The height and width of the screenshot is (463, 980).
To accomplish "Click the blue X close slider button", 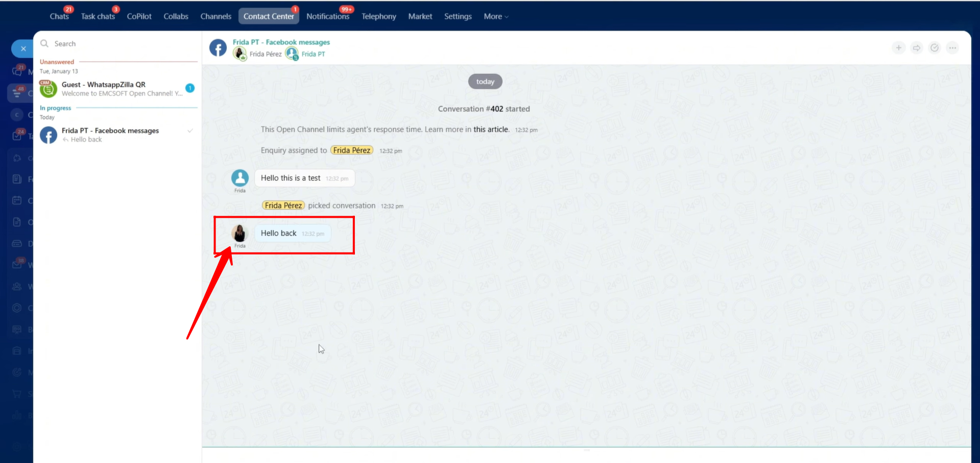I will click(x=23, y=49).
